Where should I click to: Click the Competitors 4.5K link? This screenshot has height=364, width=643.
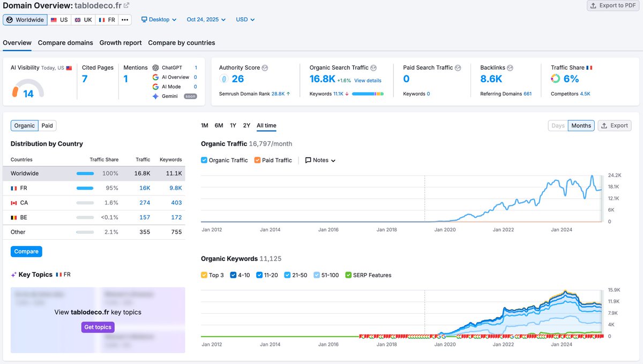pos(585,94)
